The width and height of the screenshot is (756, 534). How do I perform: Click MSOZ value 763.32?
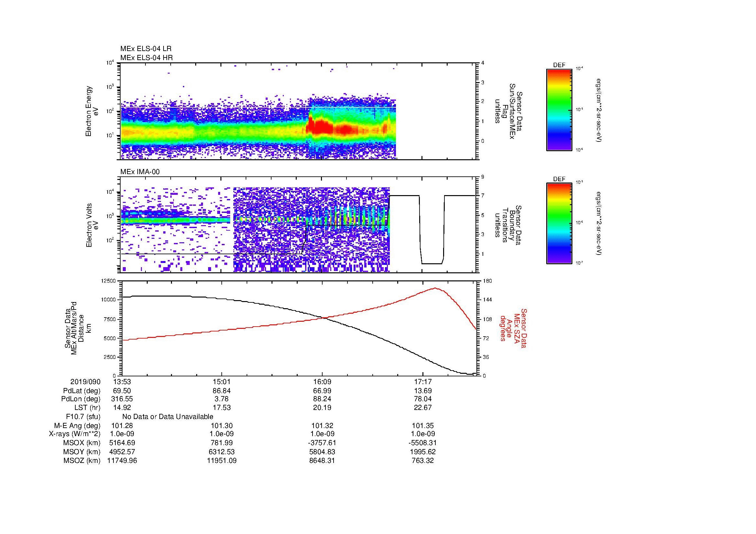pos(423,461)
